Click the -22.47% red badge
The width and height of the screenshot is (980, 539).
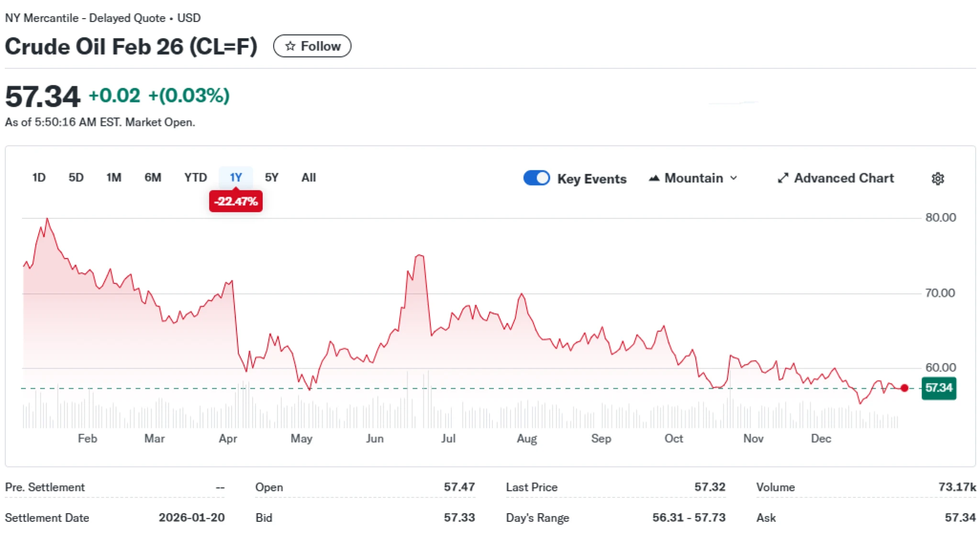tap(235, 201)
